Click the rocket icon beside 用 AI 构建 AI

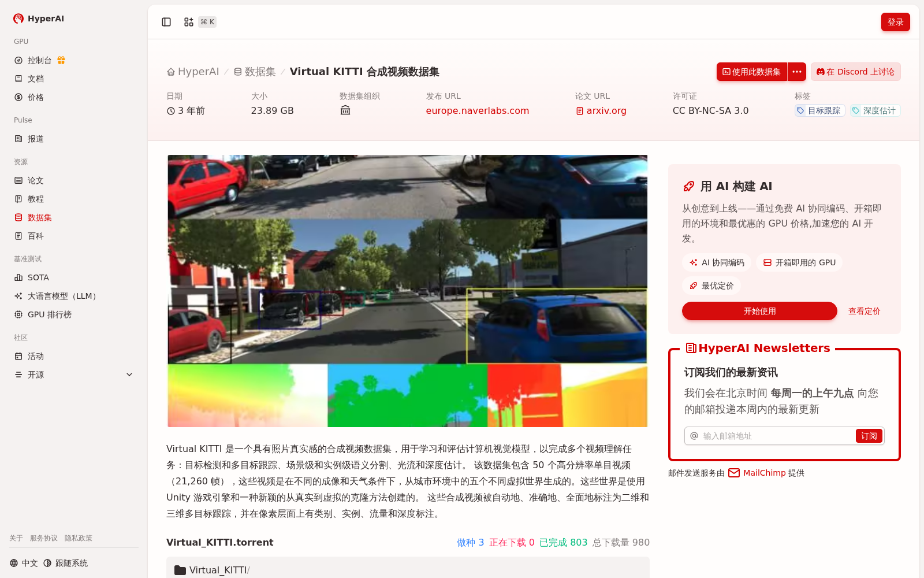[688, 186]
